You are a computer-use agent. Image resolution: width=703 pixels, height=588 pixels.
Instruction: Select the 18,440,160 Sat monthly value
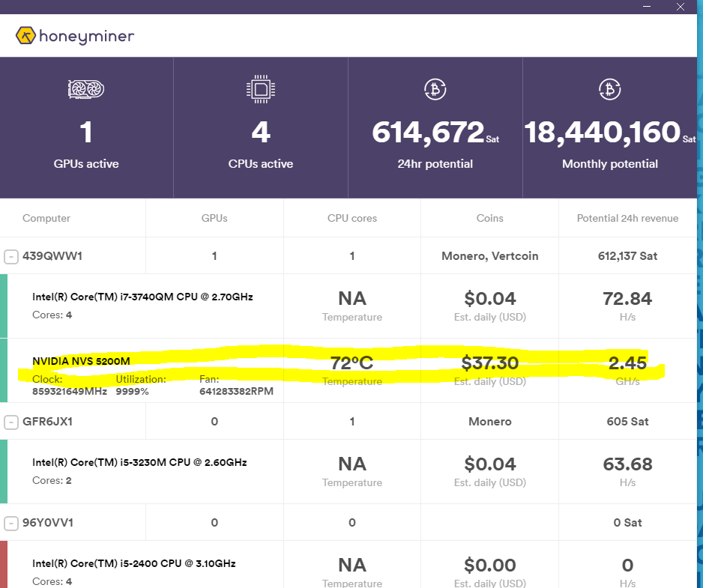click(x=610, y=133)
